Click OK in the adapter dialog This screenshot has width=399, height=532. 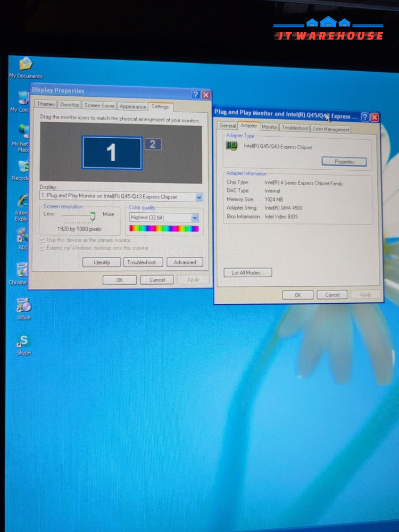[x=298, y=295]
